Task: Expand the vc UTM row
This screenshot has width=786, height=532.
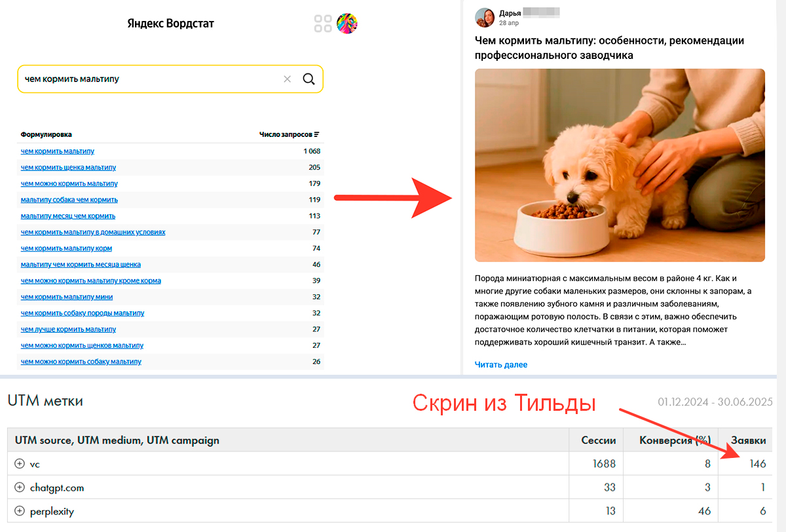Action: tap(20, 464)
